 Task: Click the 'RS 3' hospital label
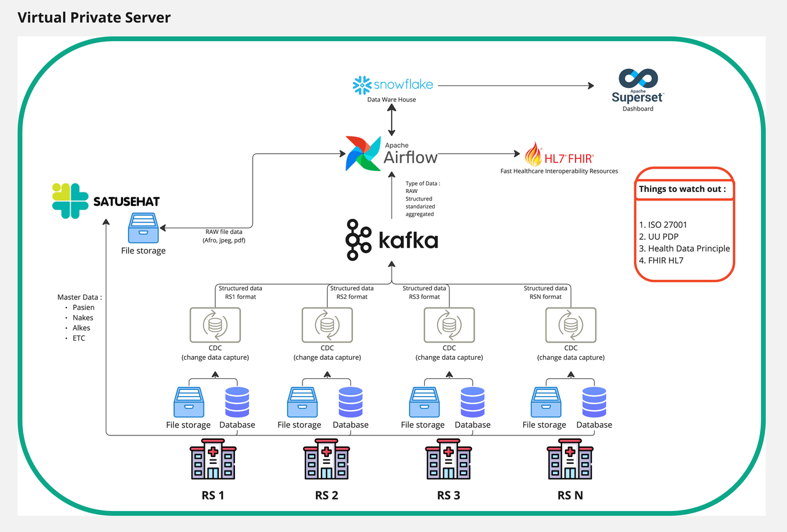click(x=448, y=495)
